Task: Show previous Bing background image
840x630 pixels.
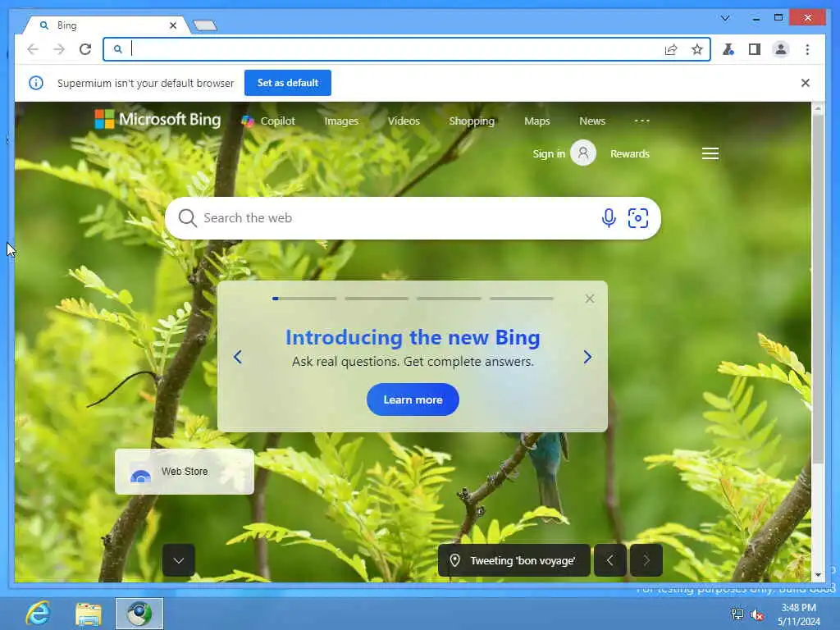Action: pyautogui.click(x=610, y=560)
